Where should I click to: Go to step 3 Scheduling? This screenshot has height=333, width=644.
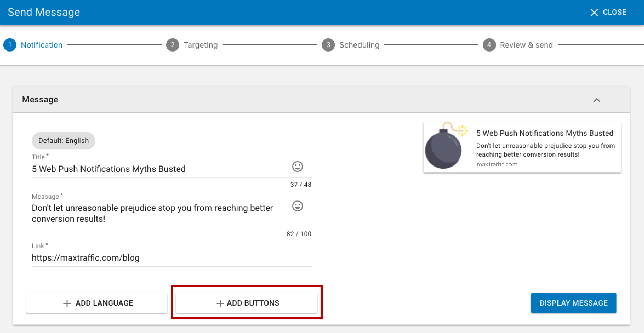pyautogui.click(x=351, y=45)
